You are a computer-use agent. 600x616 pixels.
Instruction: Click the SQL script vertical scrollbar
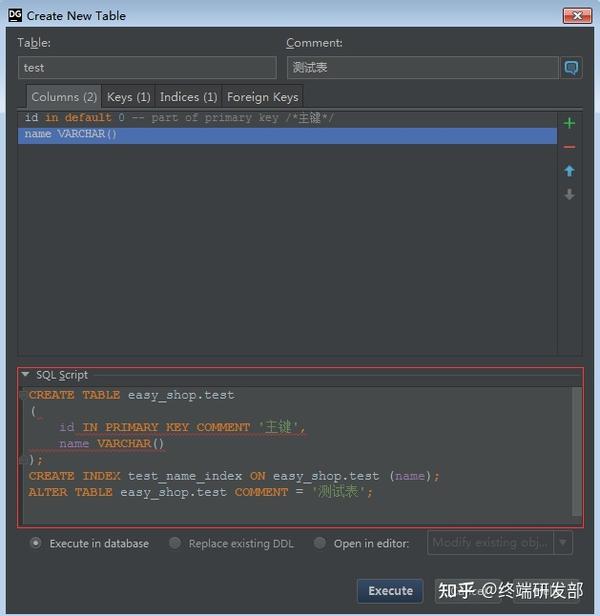click(x=576, y=452)
